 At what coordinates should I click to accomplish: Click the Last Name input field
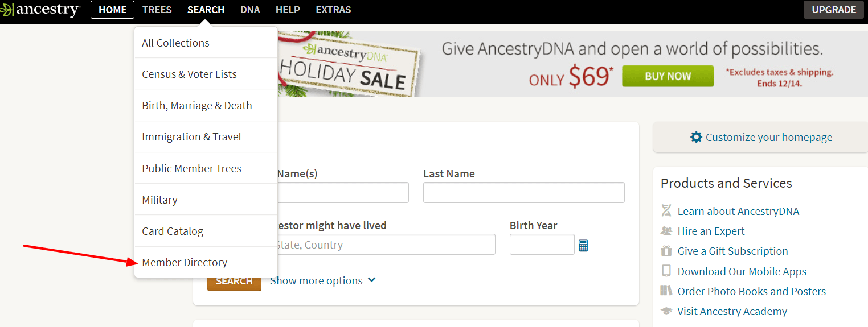523,193
